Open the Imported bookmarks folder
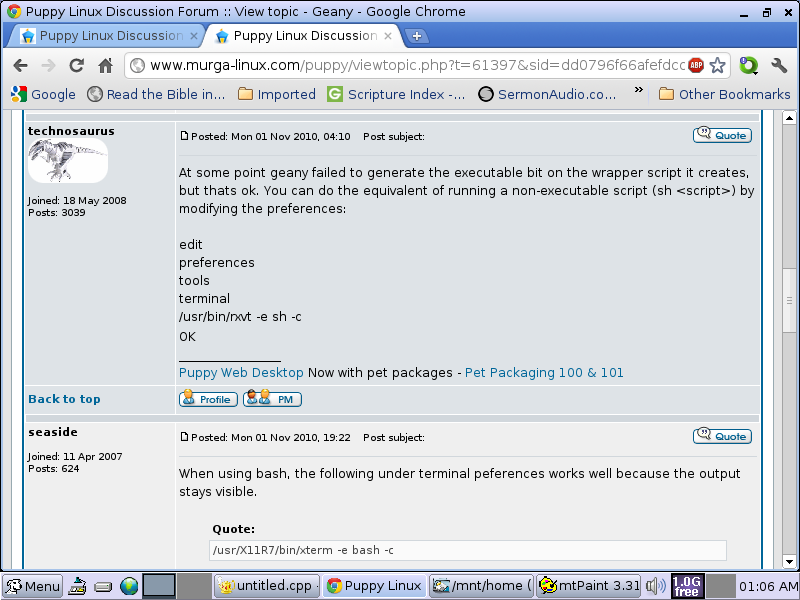Screen dimensions: 800x600 click(277, 94)
